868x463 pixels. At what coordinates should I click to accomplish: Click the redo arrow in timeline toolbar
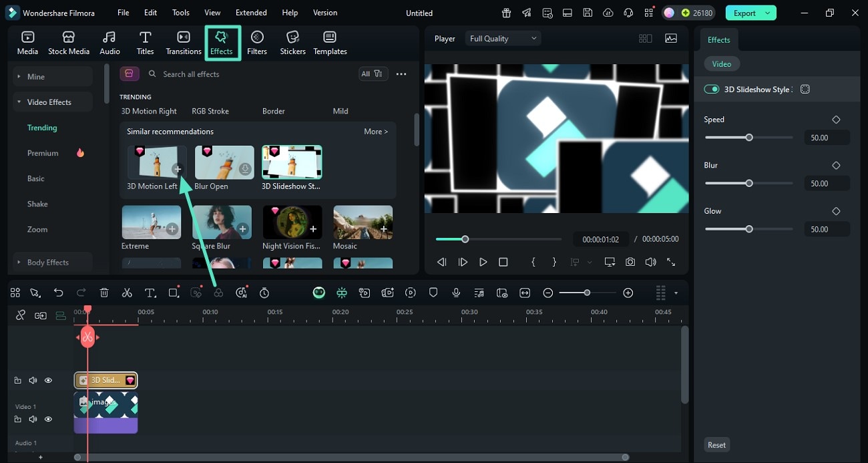(x=81, y=293)
